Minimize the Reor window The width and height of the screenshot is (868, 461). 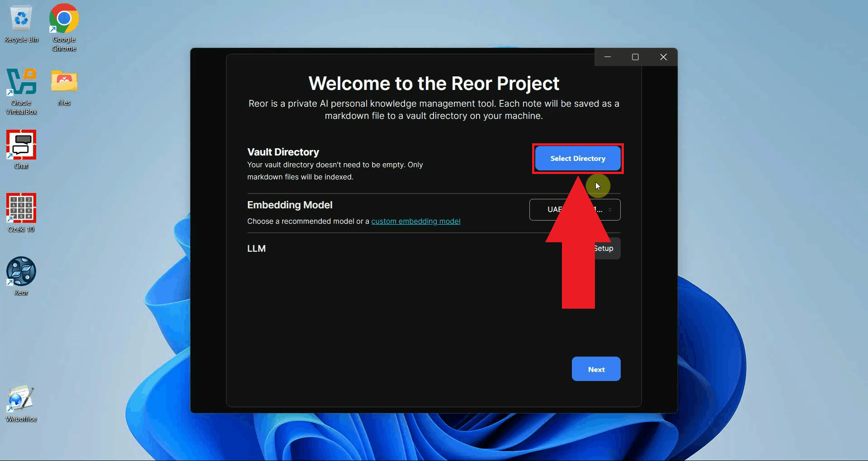click(608, 57)
